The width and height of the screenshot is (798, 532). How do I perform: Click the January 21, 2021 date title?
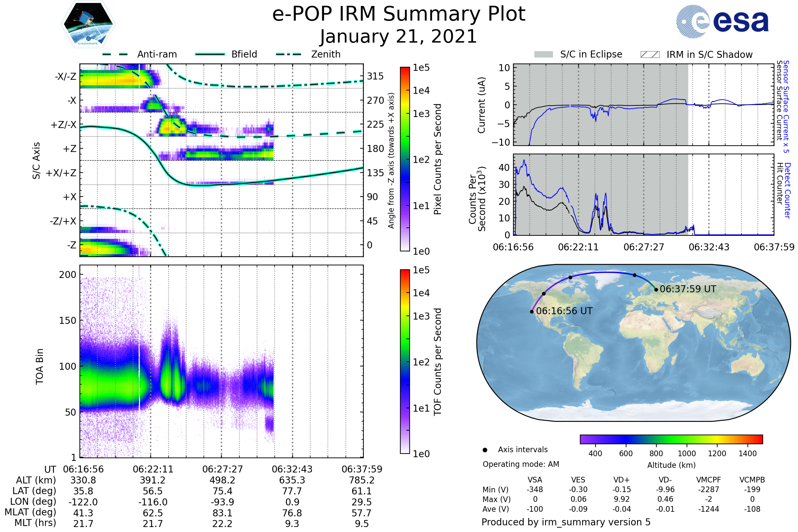pyautogui.click(x=398, y=37)
